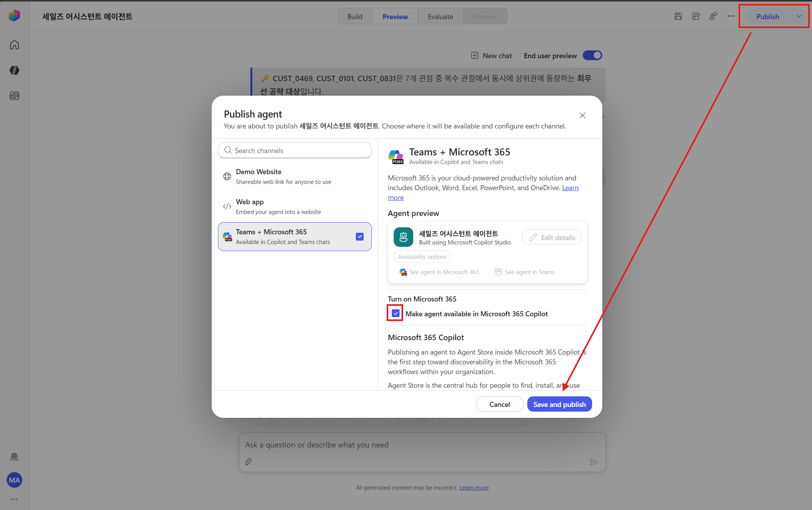Toggle the End user preview switch
The width and height of the screenshot is (812, 510).
(x=592, y=55)
